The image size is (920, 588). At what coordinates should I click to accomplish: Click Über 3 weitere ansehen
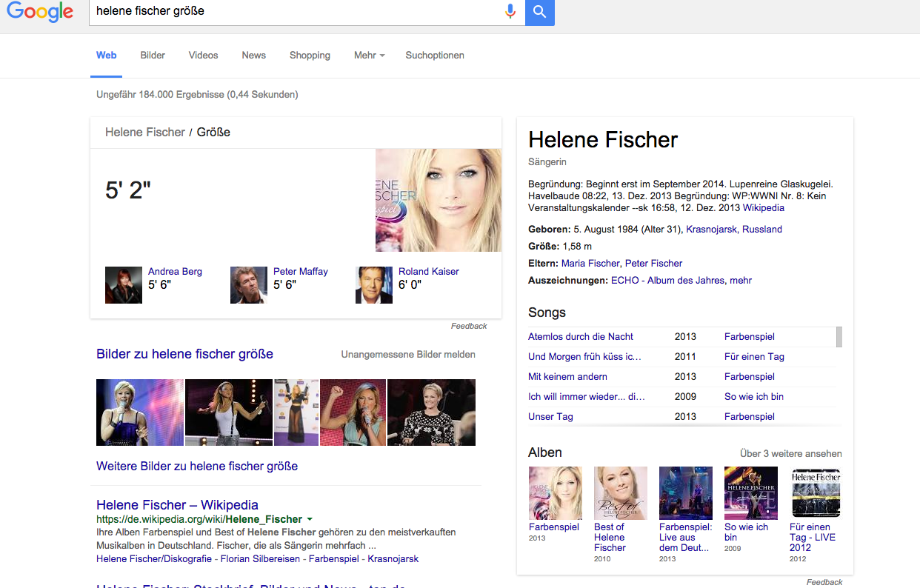click(791, 454)
